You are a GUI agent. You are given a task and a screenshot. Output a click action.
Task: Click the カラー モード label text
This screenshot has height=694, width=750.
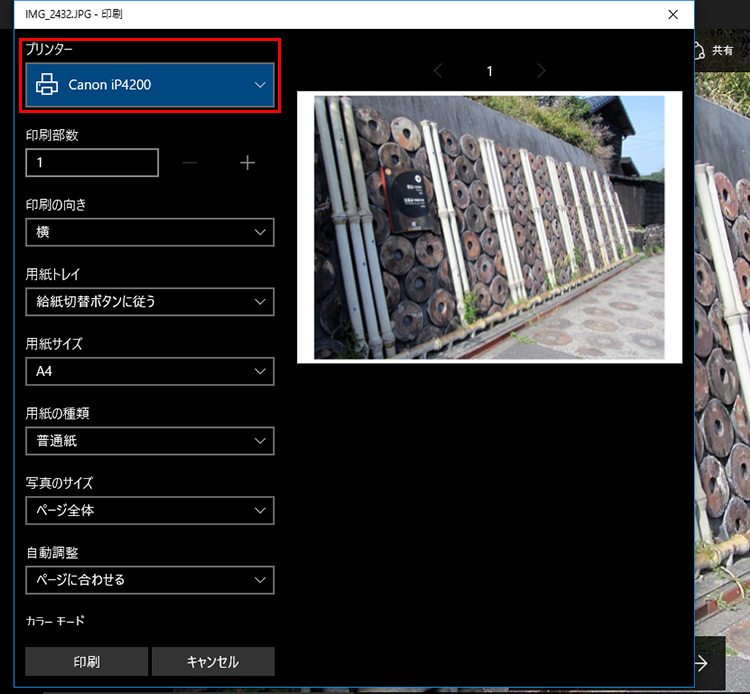click(x=55, y=621)
